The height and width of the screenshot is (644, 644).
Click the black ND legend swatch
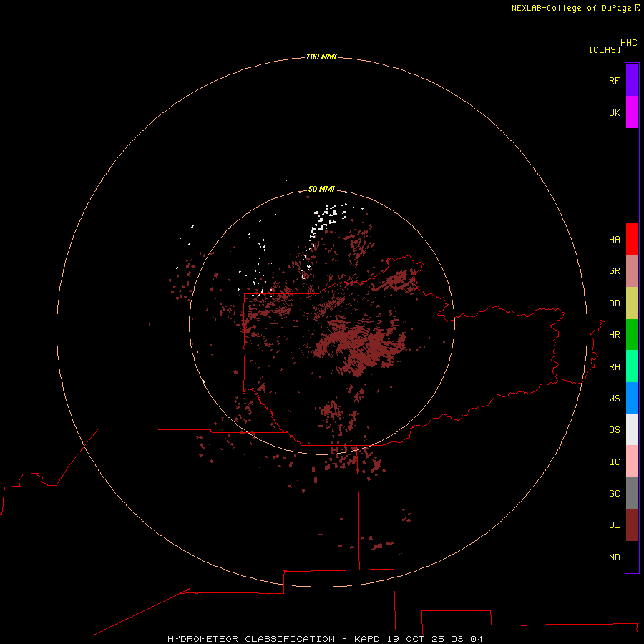pyautogui.click(x=632, y=557)
